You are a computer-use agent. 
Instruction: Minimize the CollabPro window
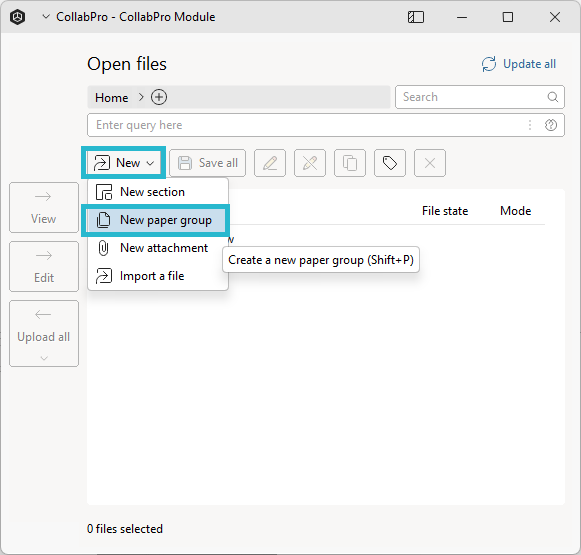point(462,17)
